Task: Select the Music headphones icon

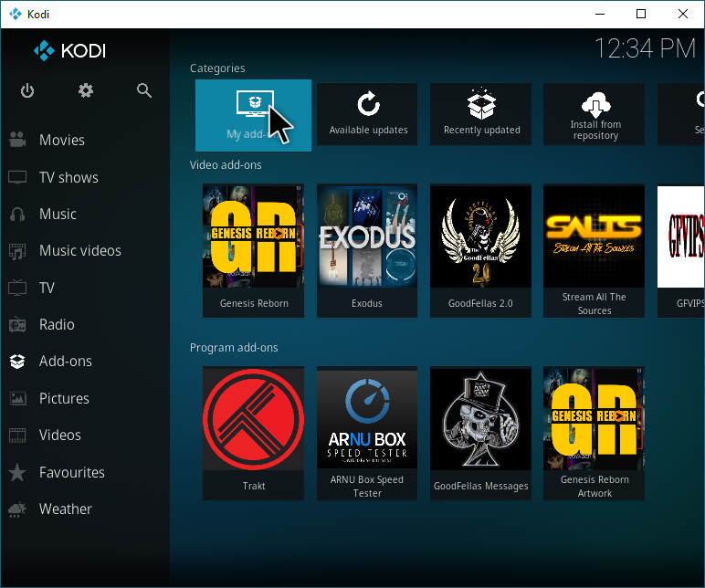Action: tap(17, 214)
